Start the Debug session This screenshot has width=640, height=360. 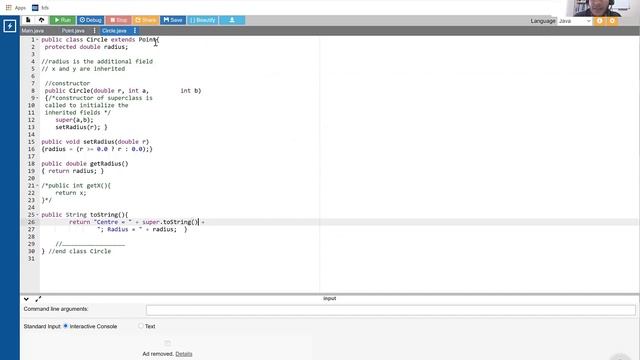pyautogui.click(x=90, y=20)
